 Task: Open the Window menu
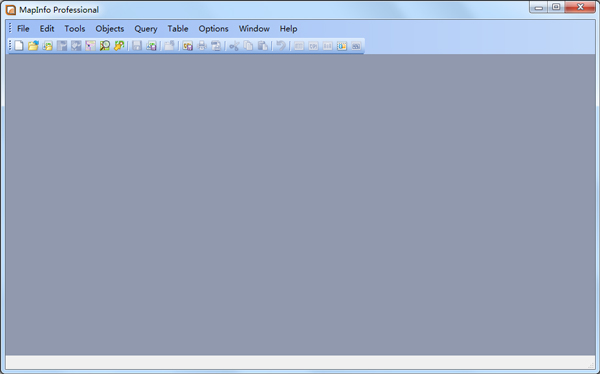click(254, 29)
